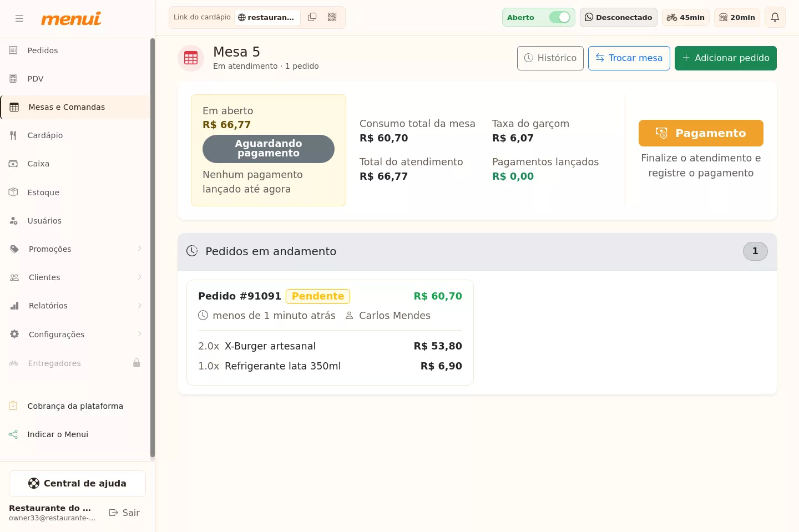Open Usuários from the sidebar
The image size is (799, 532).
click(x=75, y=221)
